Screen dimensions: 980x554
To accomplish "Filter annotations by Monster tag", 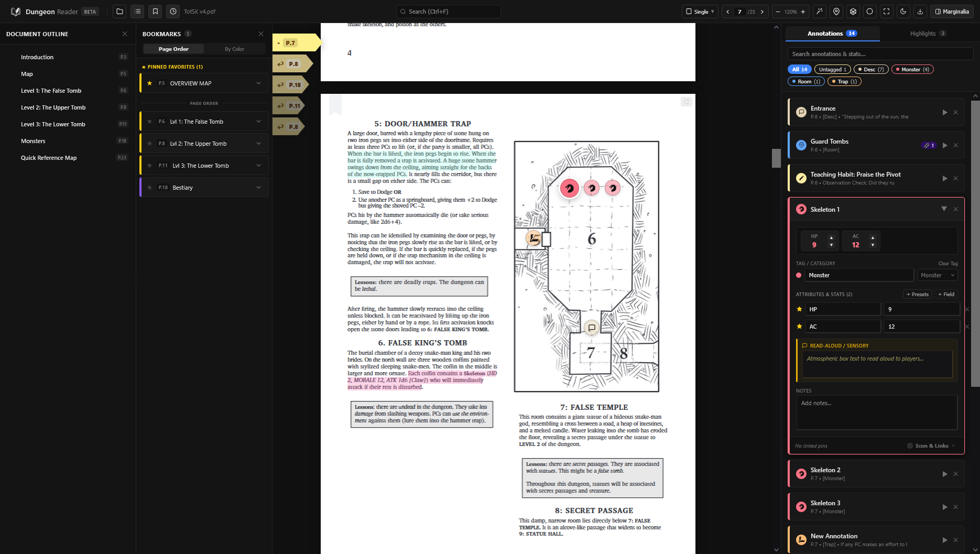I will [x=912, y=69].
